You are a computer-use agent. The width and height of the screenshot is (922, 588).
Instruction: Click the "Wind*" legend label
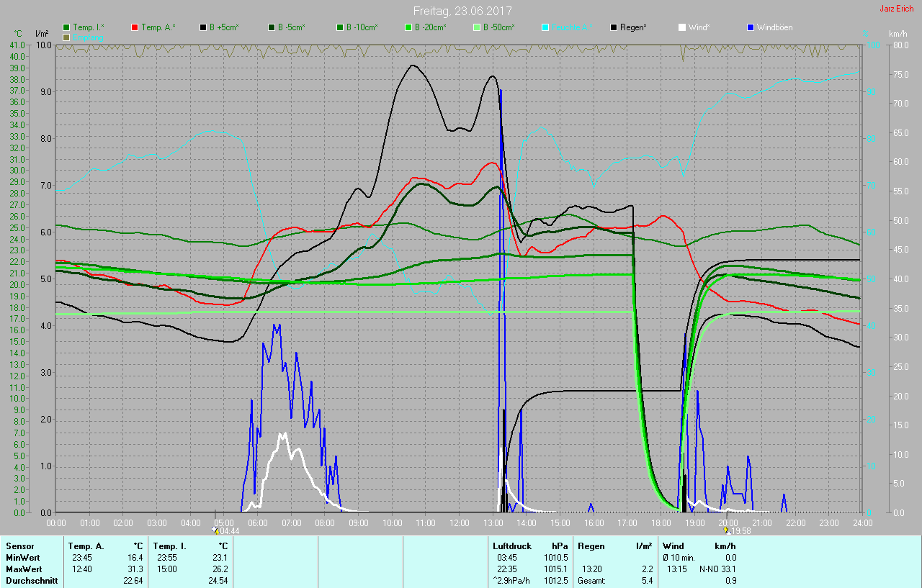point(699,27)
